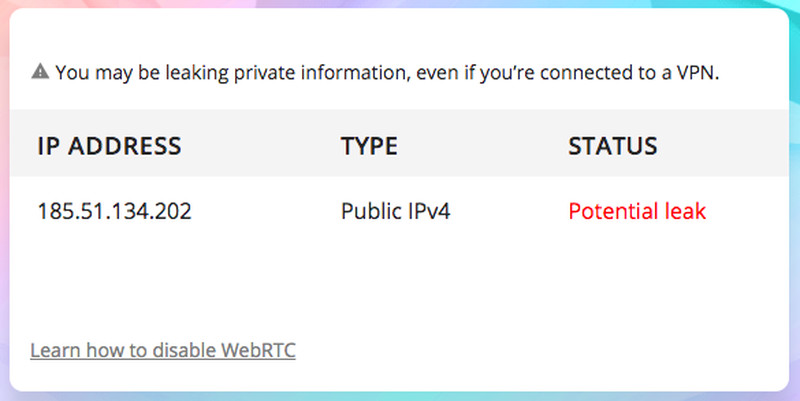The width and height of the screenshot is (800, 401).
Task: Click the word ADDRESS in the table header
Action: 124,146
